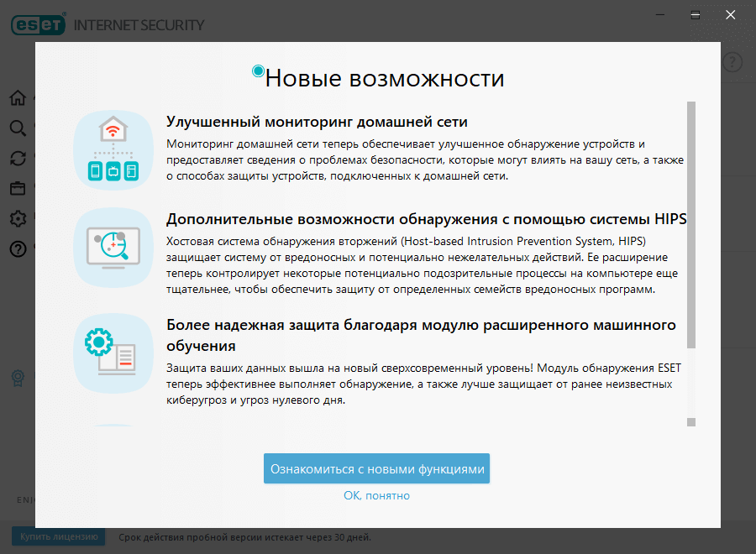Viewport: 756px width, 554px height.
Task: Select the Computer scan magnifier icon
Action: click(x=17, y=128)
